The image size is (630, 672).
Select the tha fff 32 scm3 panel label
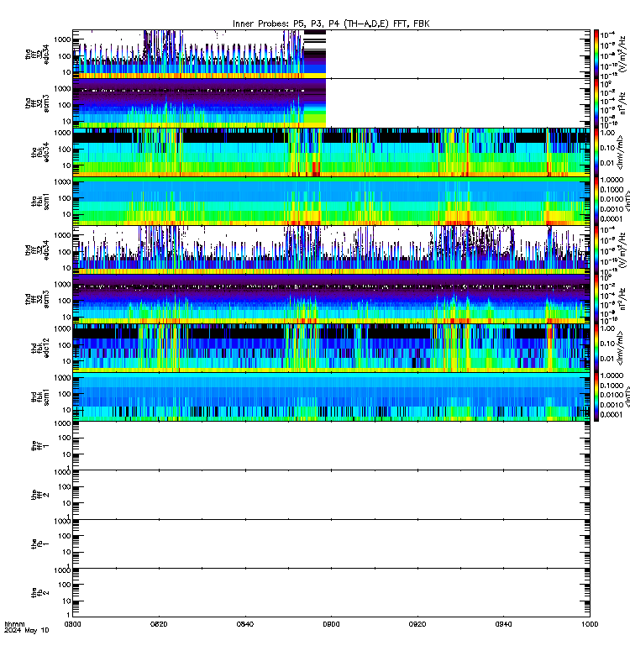tap(37, 102)
